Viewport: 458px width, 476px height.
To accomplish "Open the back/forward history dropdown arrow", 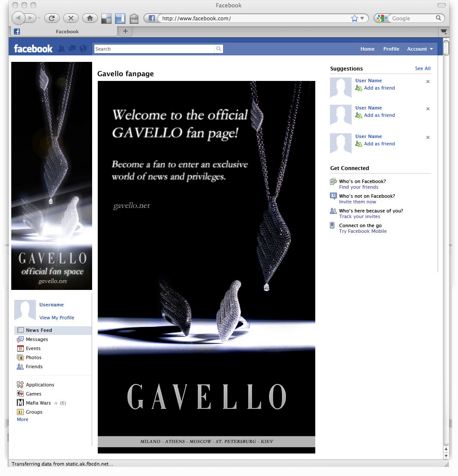I will point(39,18).
